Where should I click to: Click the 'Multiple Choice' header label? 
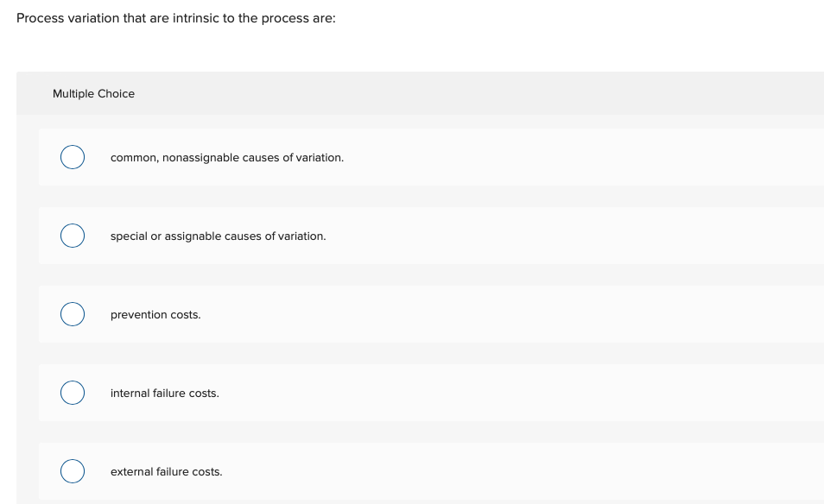(93, 93)
